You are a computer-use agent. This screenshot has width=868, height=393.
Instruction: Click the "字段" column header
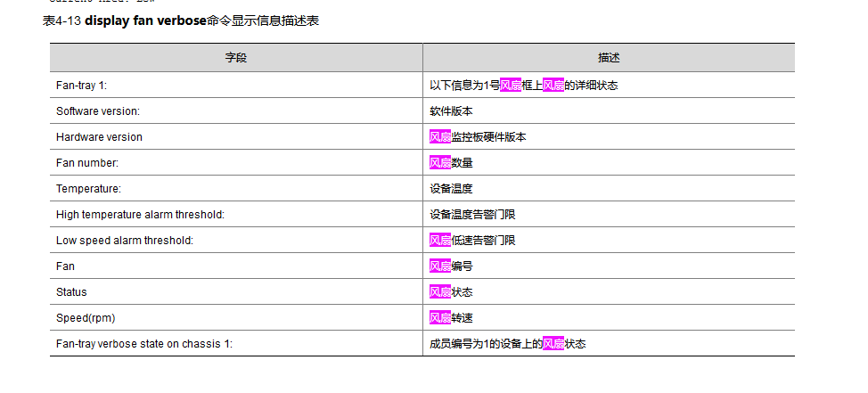click(x=235, y=58)
